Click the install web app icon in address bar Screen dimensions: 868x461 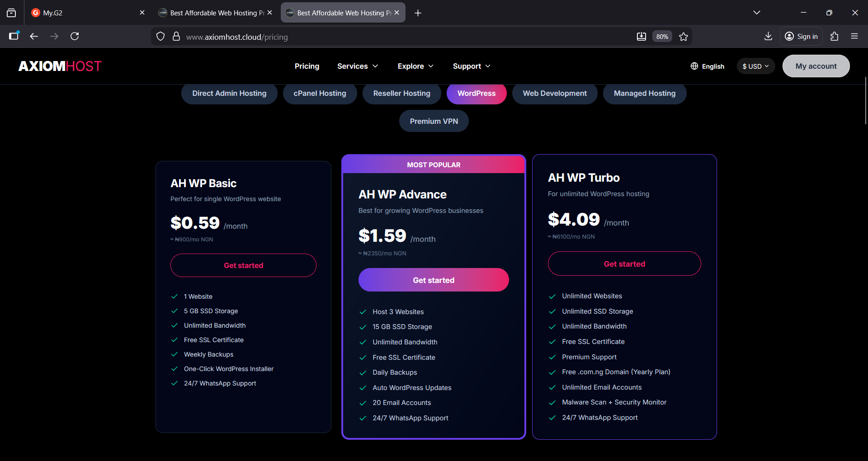[642, 37]
